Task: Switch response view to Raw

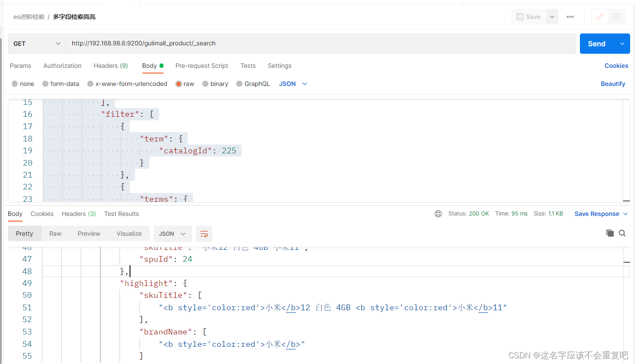Action: click(56, 234)
